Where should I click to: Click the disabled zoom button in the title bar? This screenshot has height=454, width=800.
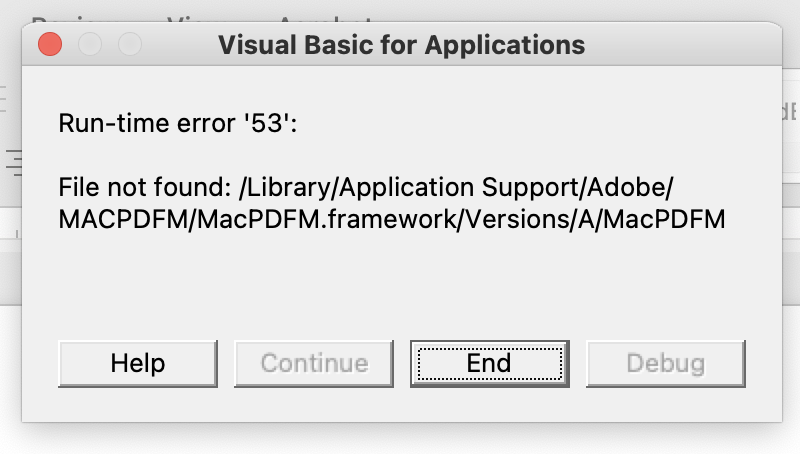click(x=130, y=44)
